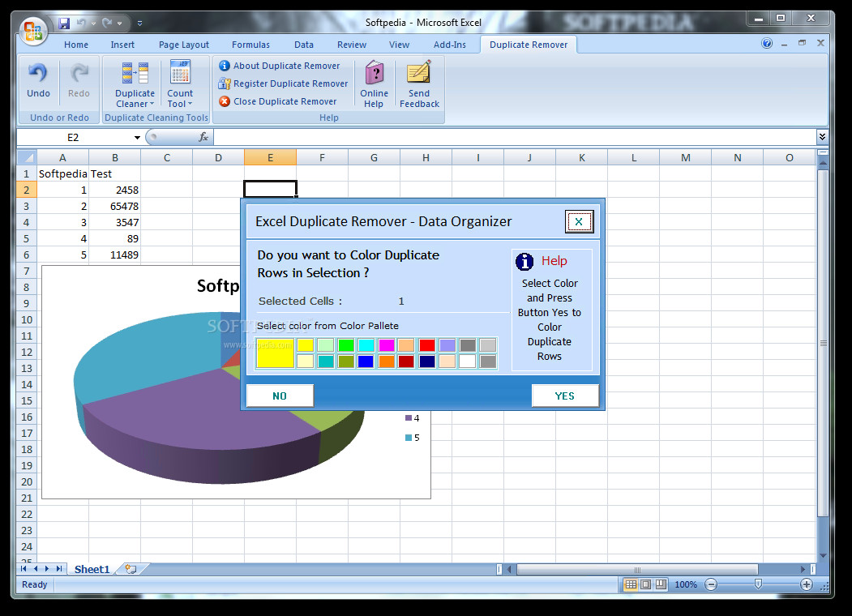Click the zoom slider handle
Image resolution: width=852 pixels, height=616 pixels.
coord(758,584)
